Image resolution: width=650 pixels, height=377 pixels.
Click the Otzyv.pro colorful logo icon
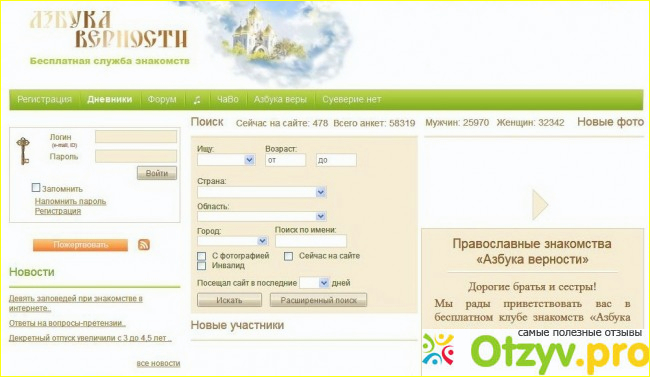coord(439,349)
